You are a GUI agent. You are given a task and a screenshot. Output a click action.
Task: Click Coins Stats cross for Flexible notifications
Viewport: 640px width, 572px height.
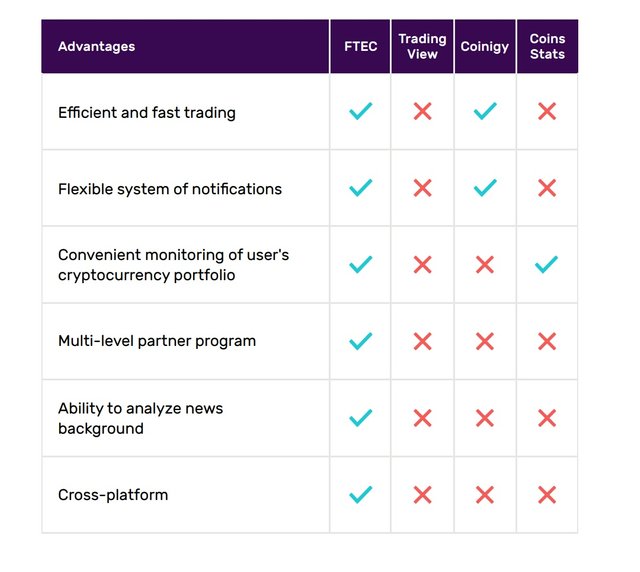tap(547, 187)
